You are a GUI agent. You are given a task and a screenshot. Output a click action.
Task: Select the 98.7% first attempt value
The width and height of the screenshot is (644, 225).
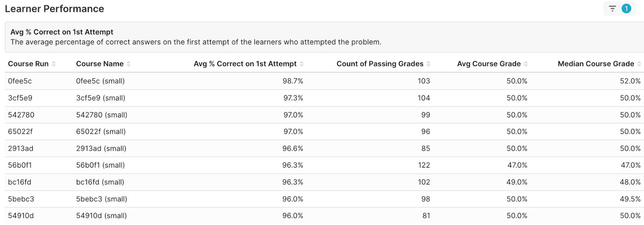click(x=293, y=81)
